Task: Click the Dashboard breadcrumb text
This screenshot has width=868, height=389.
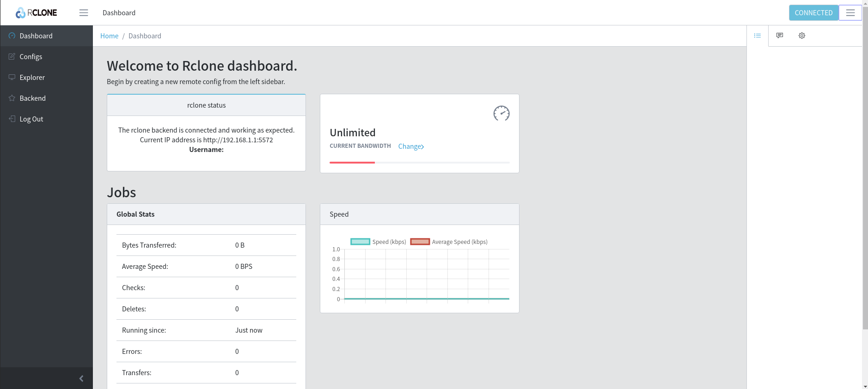Action: point(145,36)
